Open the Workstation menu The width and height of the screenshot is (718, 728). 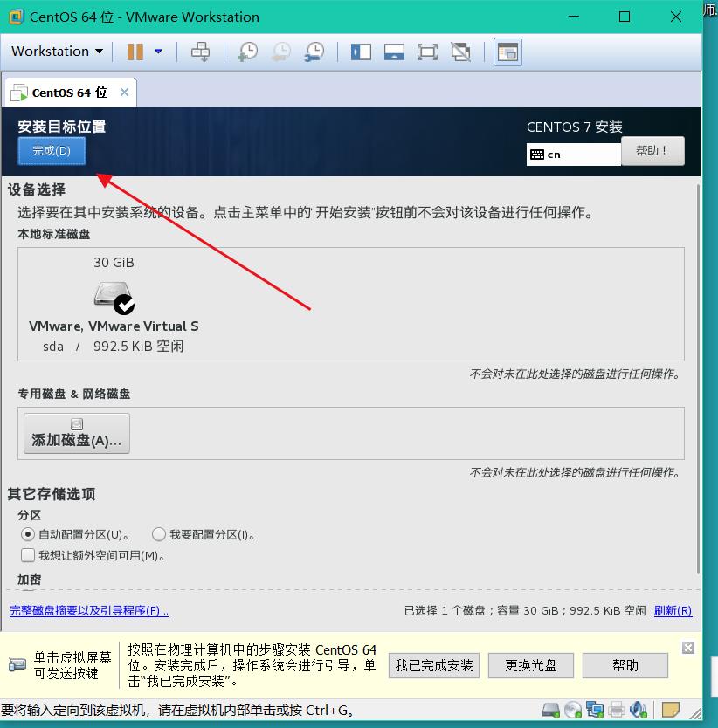pyautogui.click(x=57, y=52)
